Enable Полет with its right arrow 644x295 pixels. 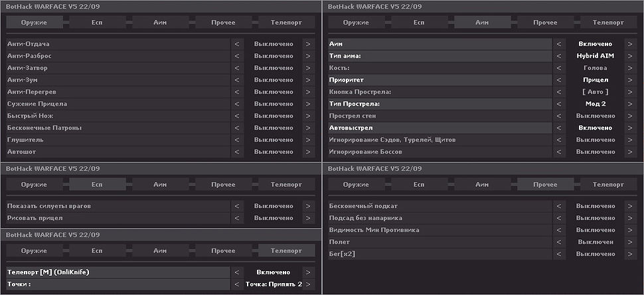click(x=631, y=242)
